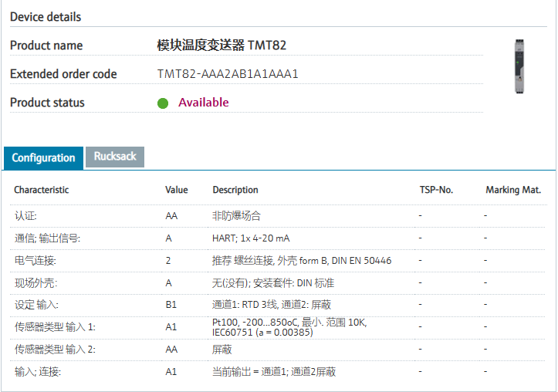Screen dimensions: 558x392
Task: Select the 通信; 输出信号 characteristic row
Action: pos(47,238)
